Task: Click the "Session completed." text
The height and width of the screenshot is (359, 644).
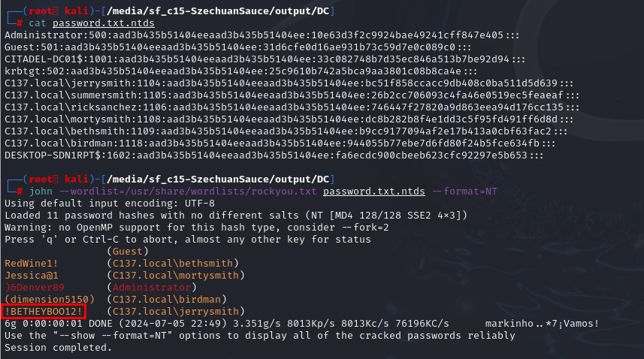Action: [58, 347]
